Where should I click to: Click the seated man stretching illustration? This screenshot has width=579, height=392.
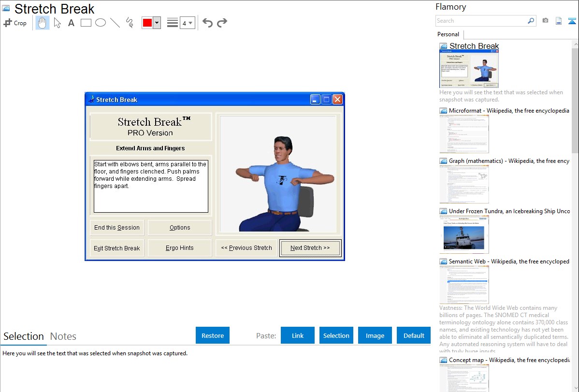pyautogui.click(x=278, y=174)
